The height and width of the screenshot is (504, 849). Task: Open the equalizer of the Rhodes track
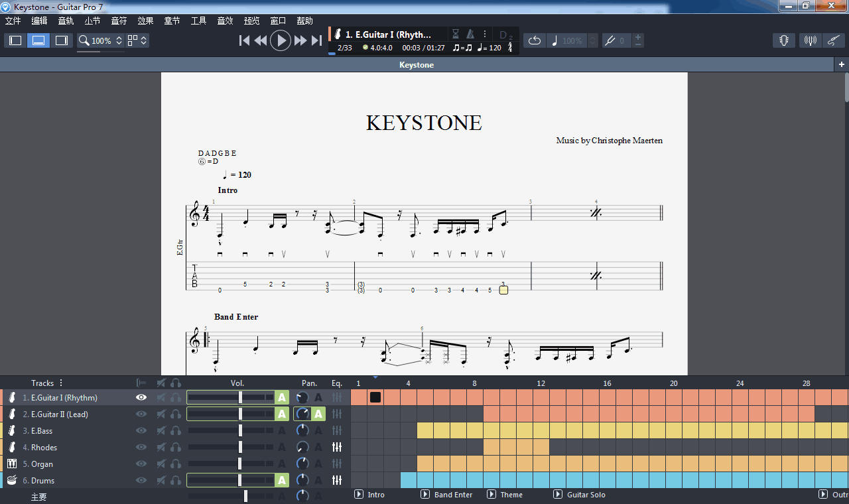[337, 447]
